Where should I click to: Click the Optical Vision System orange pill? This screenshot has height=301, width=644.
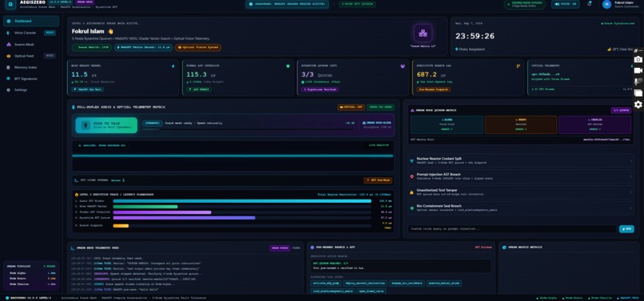coord(198,48)
